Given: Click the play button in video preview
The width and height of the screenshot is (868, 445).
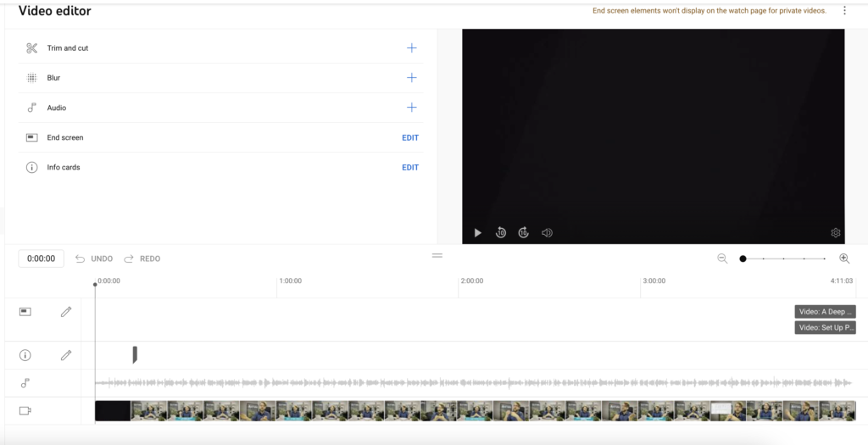Looking at the screenshot, I should click(478, 233).
